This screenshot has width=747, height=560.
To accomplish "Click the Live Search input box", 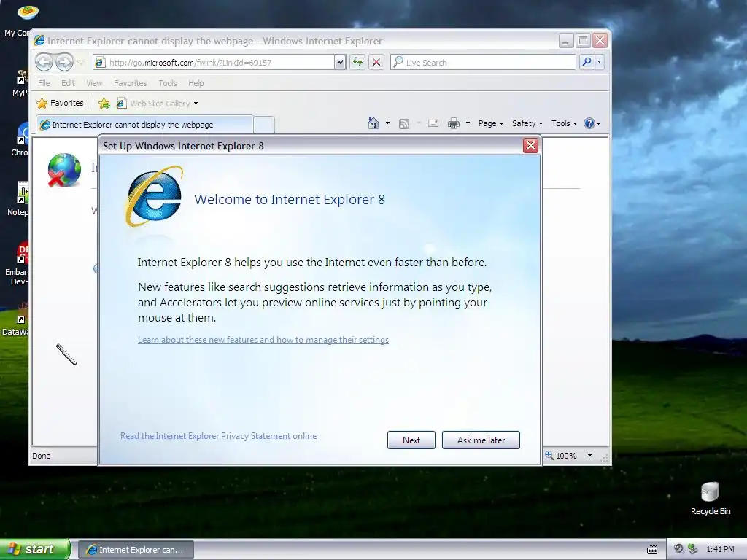I will pyautogui.click(x=483, y=63).
